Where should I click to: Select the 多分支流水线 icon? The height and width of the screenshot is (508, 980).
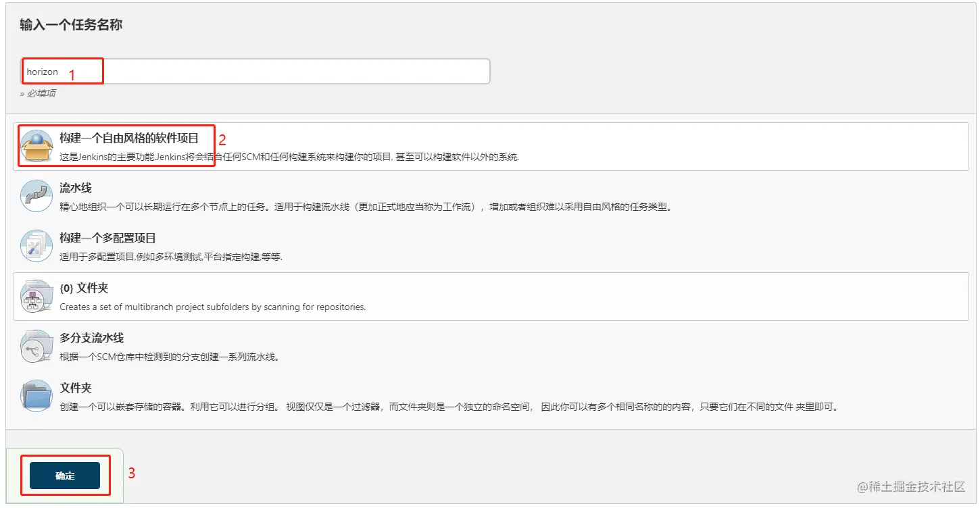point(36,346)
